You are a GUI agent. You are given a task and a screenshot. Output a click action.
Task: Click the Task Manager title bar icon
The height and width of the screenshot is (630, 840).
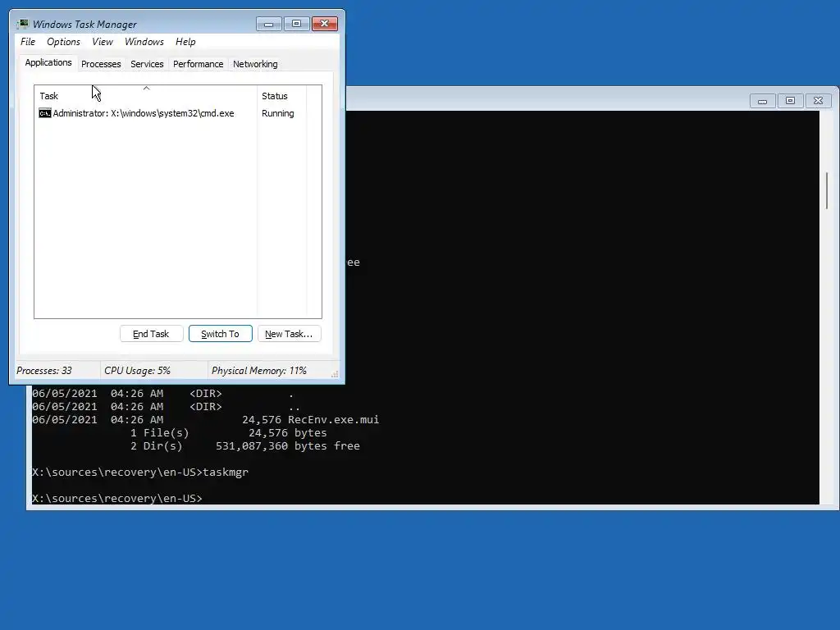click(x=23, y=24)
